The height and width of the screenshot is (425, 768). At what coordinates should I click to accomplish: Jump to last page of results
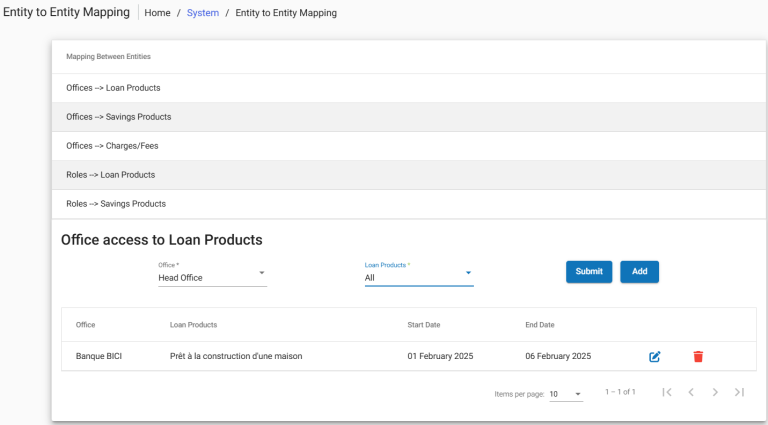pyautogui.click(x=739, y=392)
